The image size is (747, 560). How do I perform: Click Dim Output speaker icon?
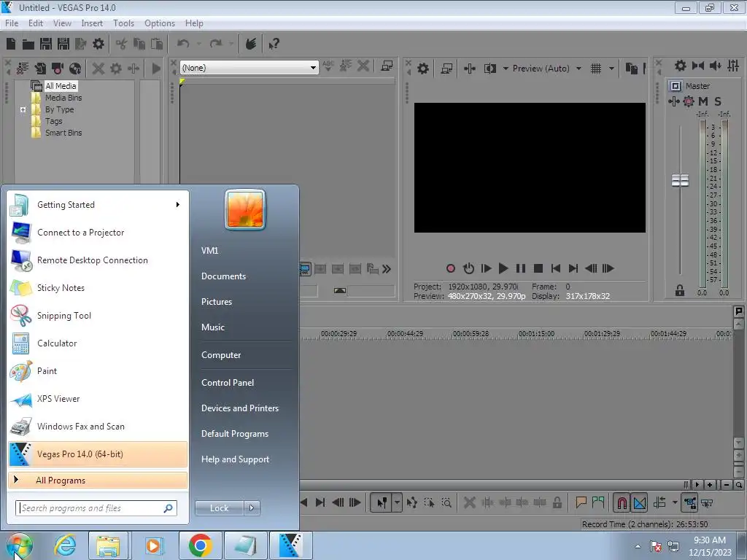coord(715,66)
